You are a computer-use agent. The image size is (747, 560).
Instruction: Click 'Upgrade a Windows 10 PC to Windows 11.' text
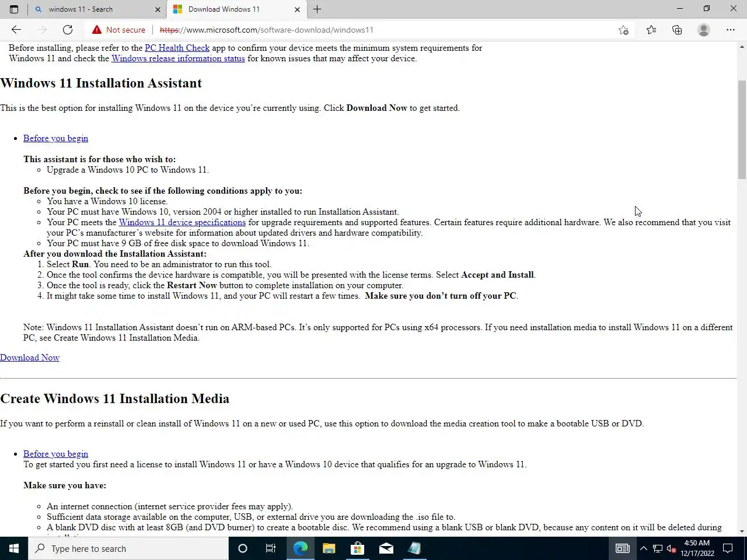(128, 170)
